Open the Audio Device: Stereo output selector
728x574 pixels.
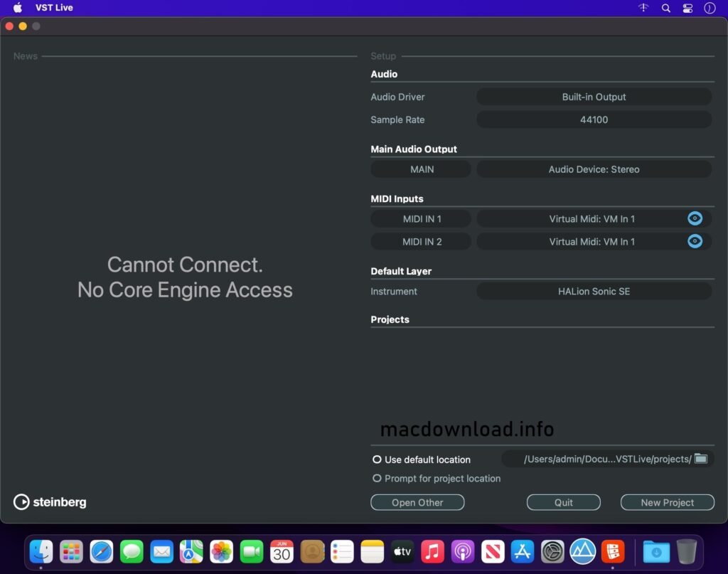(x=594, y=169)
